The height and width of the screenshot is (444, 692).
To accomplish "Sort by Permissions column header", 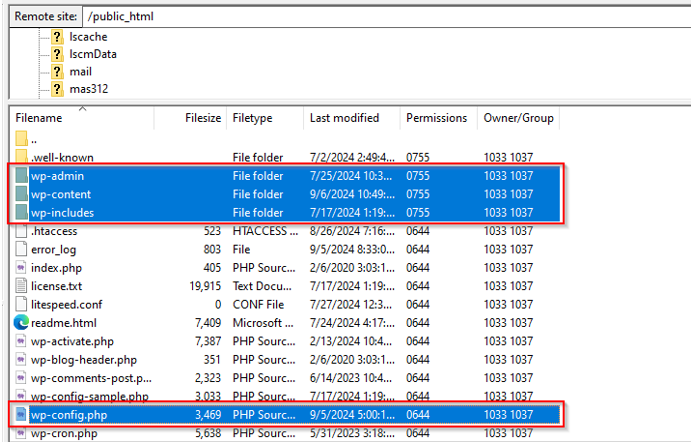I will 436,118.
